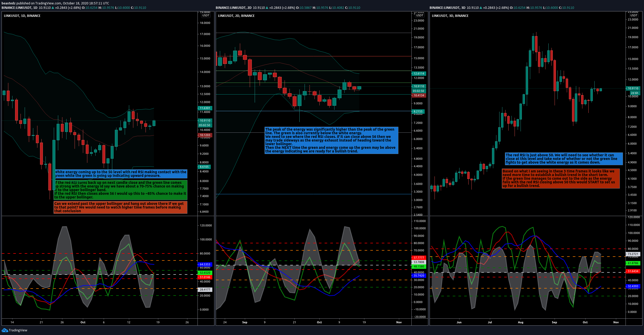Screen dimensions: 644x335
Task: Select the red 'Based on what I am seeing' note
Action: pos(561,178)
